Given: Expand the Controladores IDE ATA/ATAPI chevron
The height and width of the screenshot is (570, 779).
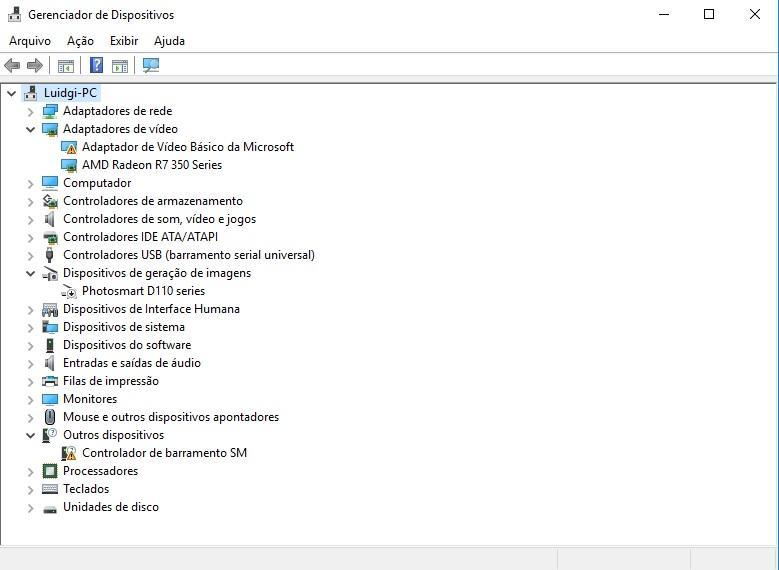Looking at the screenshot, I should [30, 238].
